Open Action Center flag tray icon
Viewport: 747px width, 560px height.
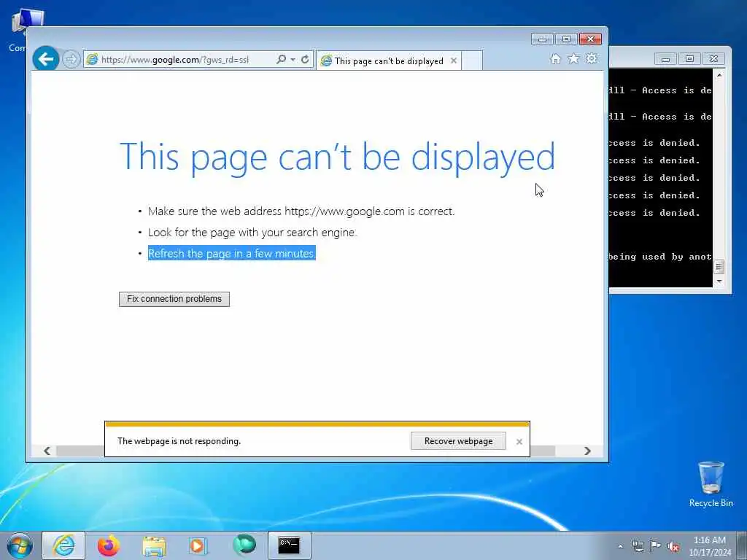(656, 546)
